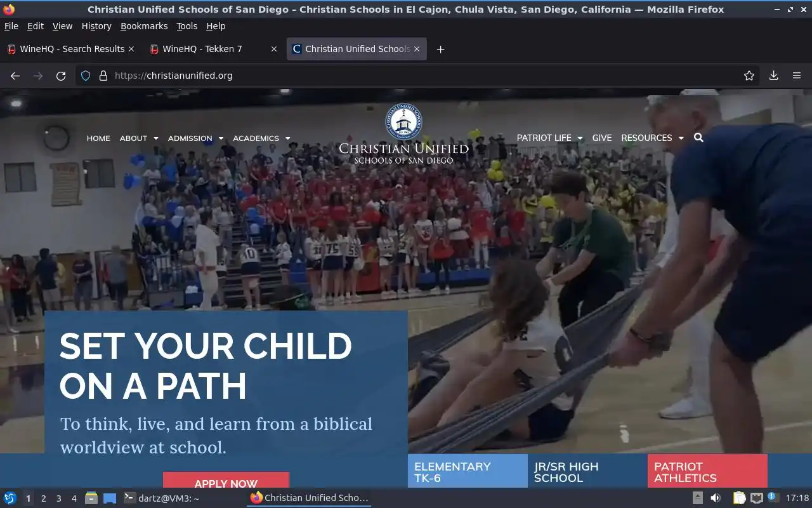Open the File menu
Image resolution: width=812 pixels, height=508 pixels.
[x=11, y=26]
